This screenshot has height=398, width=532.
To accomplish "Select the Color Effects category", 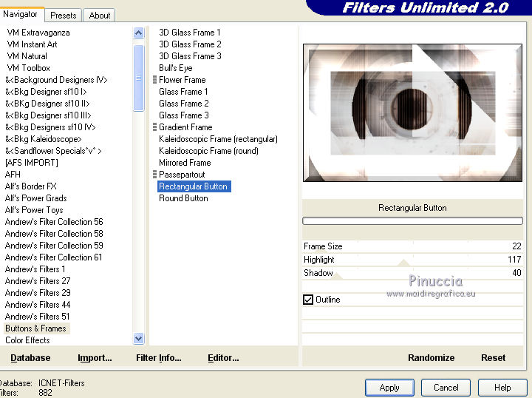I will coord(27,340).
